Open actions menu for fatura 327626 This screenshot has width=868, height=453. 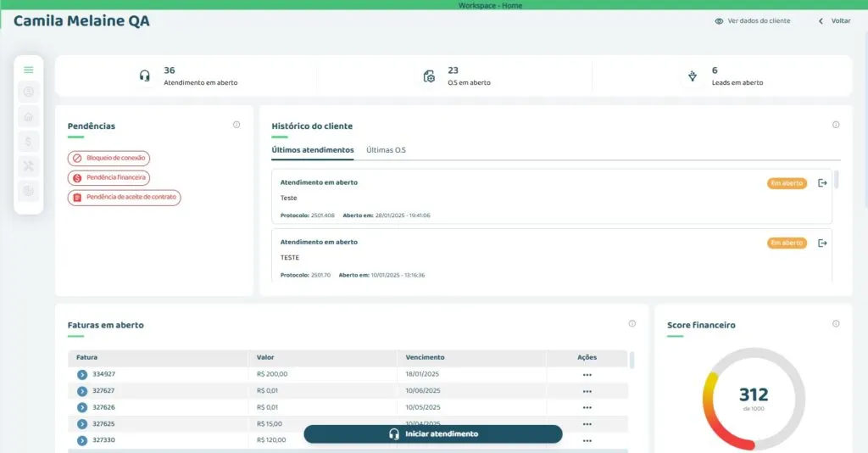pyautogui.click(x=587, y=407)
